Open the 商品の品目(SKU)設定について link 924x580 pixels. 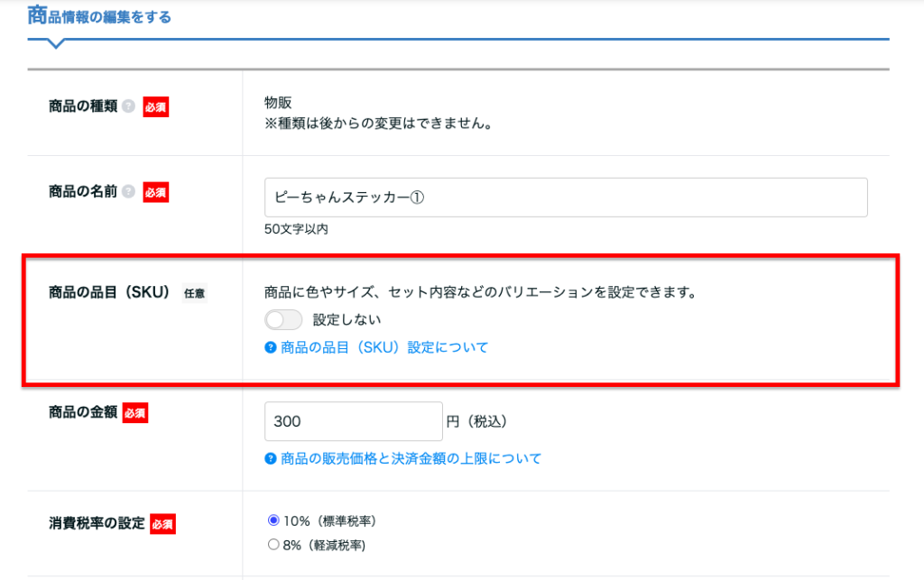click(x=384, y=347)
